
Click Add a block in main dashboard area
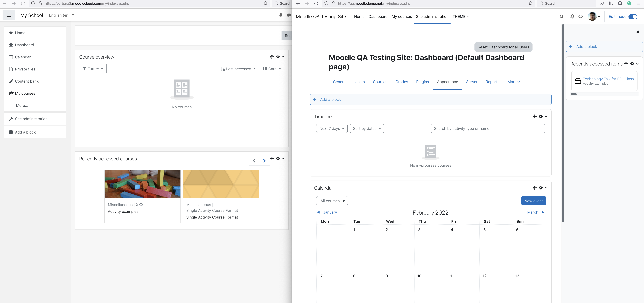coord(430,99)
